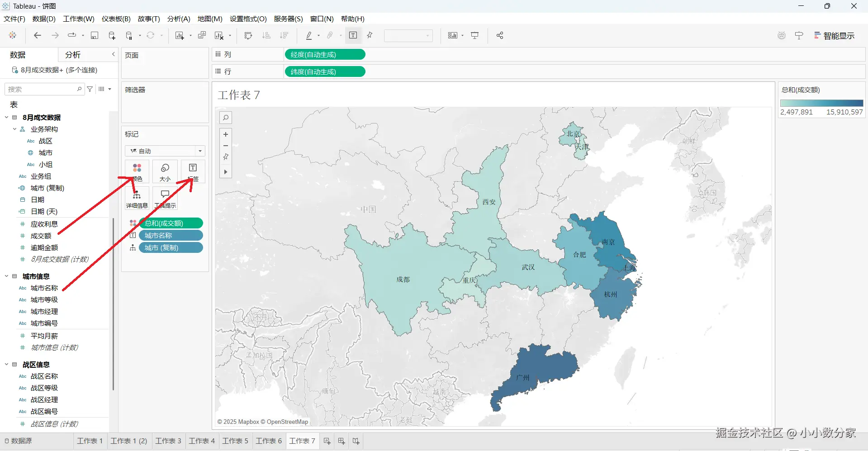Collapse the 城市信息 table tree
Viewport: 868px width, 451px height.
[x=6, y=276]
